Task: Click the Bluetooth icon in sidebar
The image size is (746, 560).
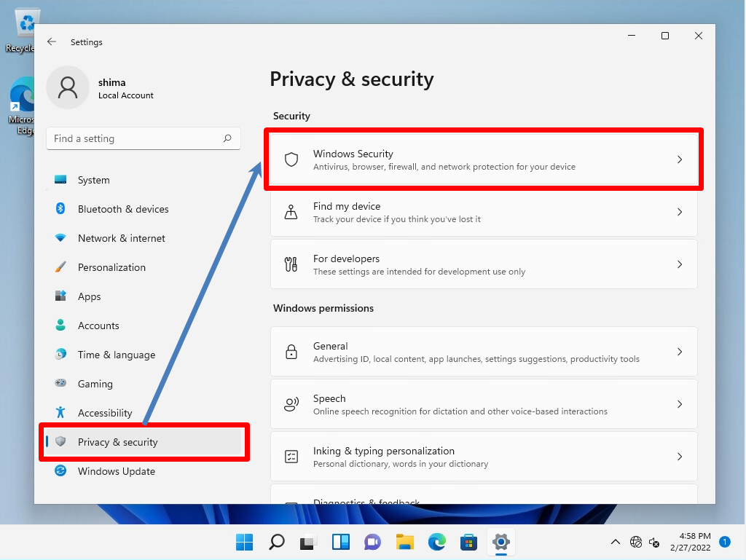Action: [60, 209]
